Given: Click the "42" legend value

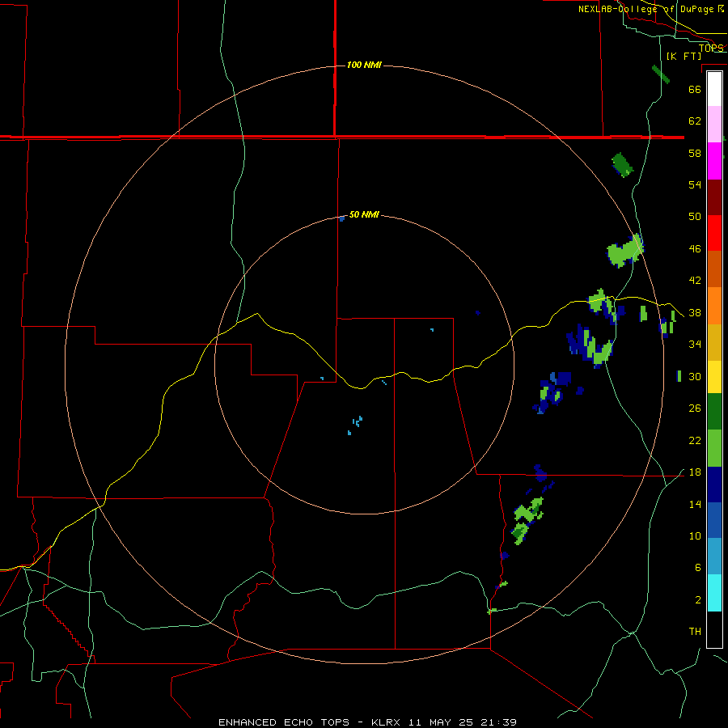Looking at the screenshot, I should coord(695,281).
